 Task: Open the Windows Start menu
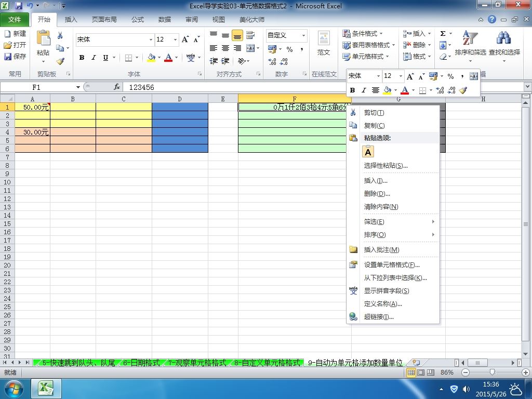[14, 389]
